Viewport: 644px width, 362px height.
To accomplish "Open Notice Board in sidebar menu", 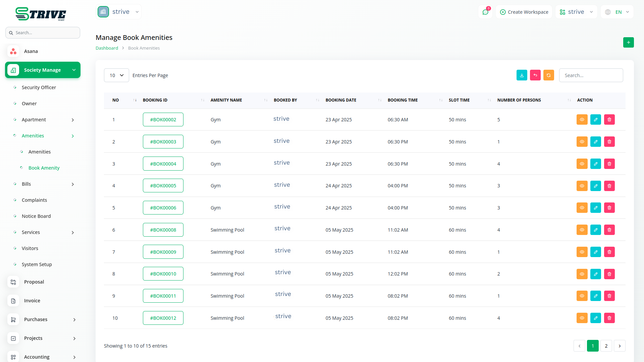I will tap(36, 216).
